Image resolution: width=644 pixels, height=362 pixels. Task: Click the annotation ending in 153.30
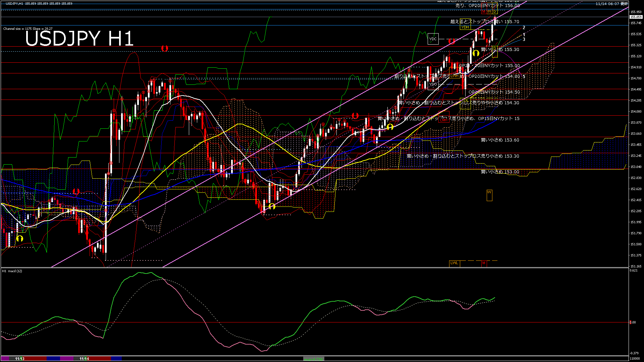[463, 156]
